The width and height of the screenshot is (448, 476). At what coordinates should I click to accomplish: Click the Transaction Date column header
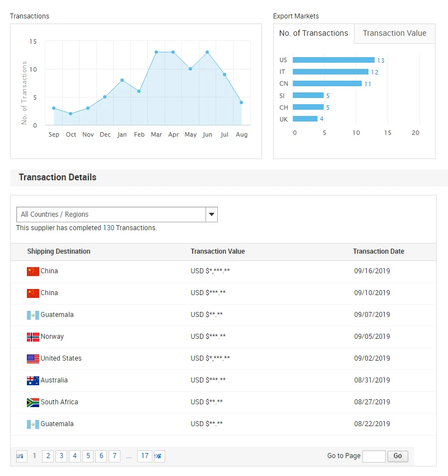(x=378, y=251)
